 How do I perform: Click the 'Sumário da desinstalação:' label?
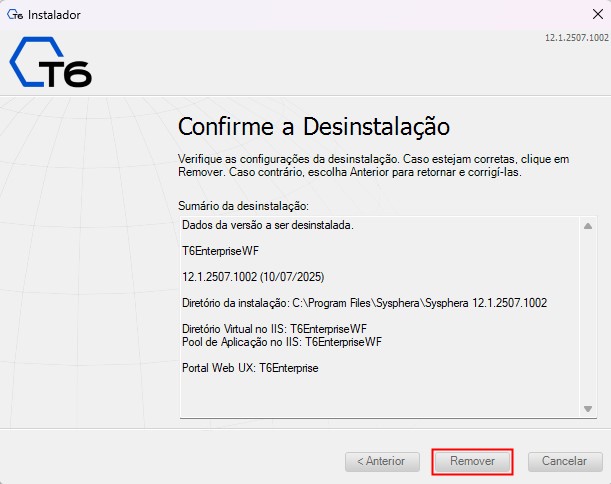pos(243,206)
